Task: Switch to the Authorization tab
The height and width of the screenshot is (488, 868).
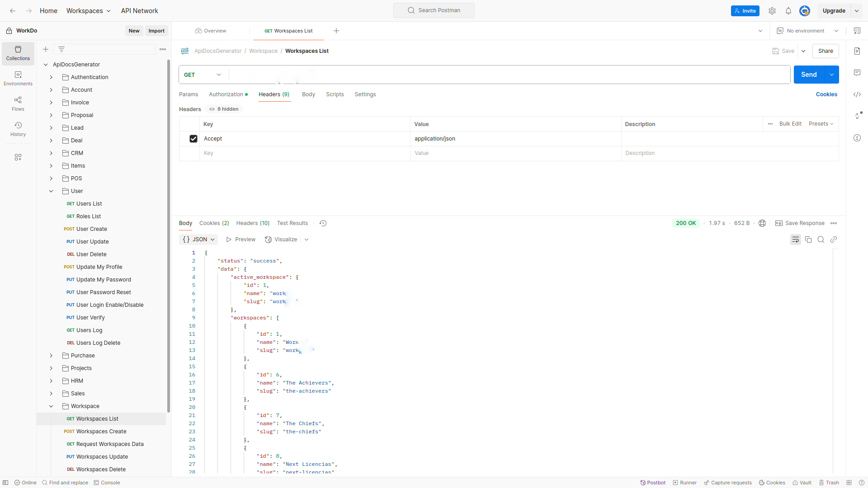Action: tap(228, 94)
